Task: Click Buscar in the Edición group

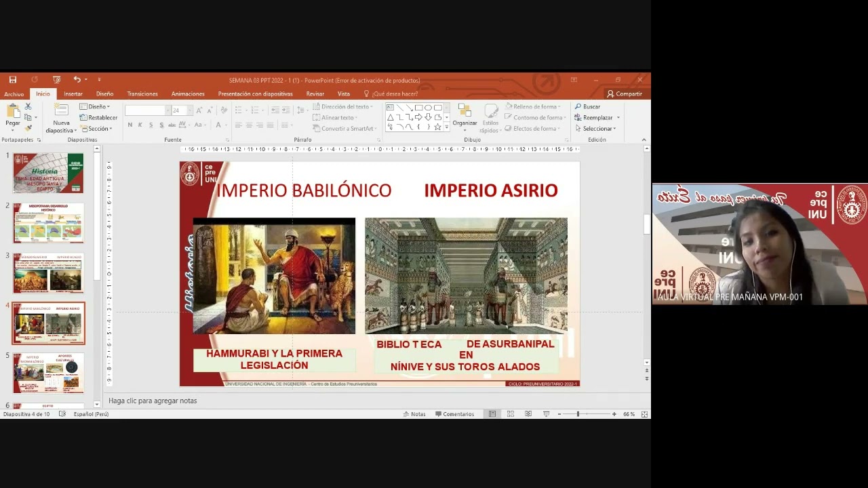Action: [x=587, y=106]
